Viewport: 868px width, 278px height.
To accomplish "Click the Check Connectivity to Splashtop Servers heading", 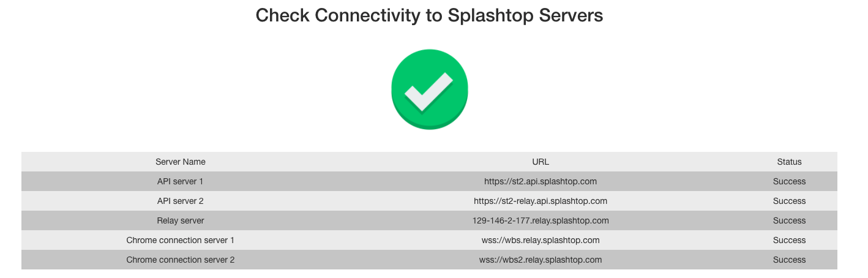I will pos(429,15).
